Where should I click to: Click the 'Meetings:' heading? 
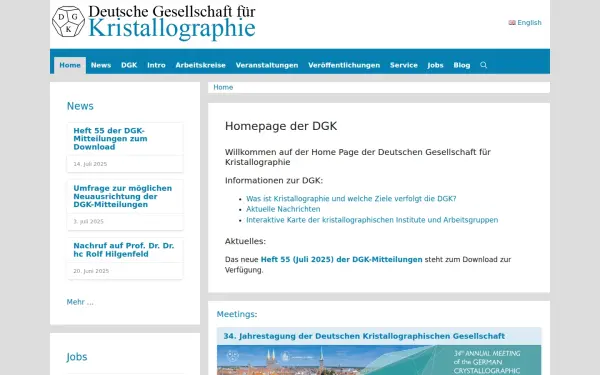pos(237,314)
